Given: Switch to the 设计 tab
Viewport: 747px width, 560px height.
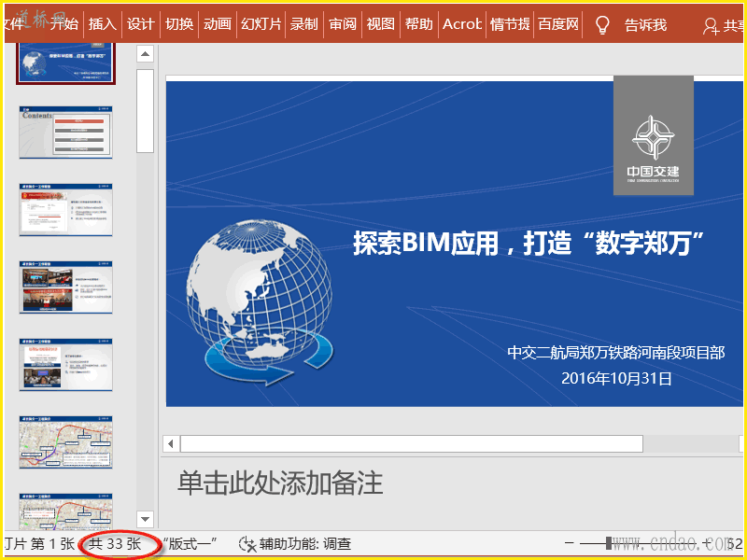Looking at the screenshot, I should (x=141, y=24).
